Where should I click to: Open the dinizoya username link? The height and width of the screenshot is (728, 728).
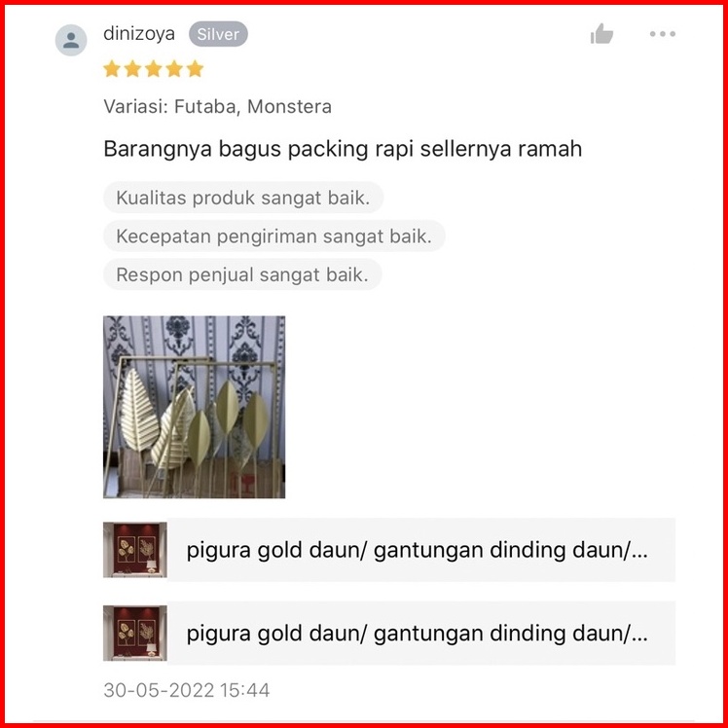139,34
